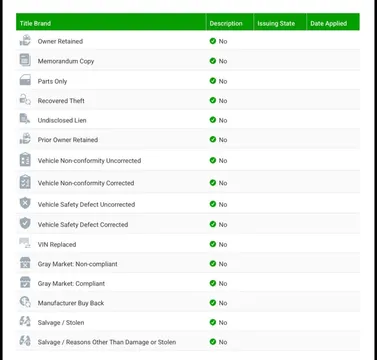
Task: Select the Vehicle Non-conformity Corrected label
Action: click(86, 183)
